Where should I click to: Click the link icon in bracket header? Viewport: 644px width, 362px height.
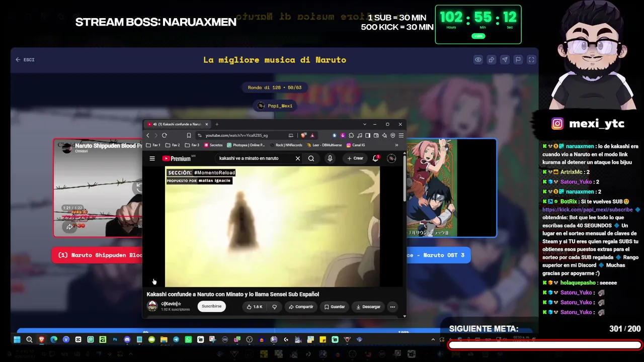click(492, 60)
